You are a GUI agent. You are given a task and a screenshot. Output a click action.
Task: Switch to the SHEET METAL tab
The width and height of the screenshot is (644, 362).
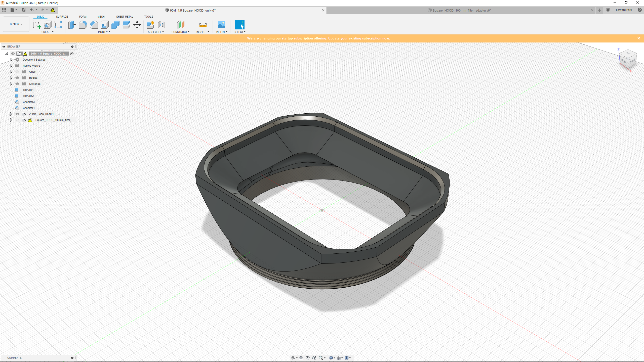pyautogui.click(x=125, y=17)
